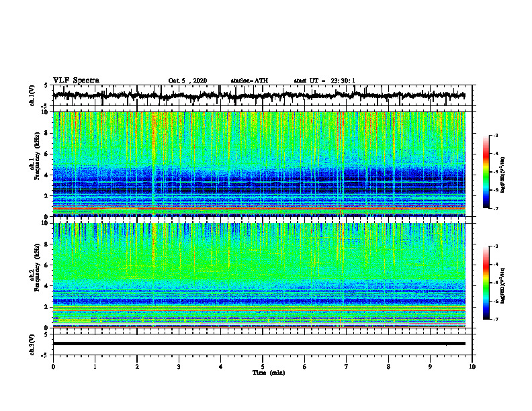Click the ch.1 'Frequency (kHz)' axis label
532x411 pixels.
coord(38,156)
